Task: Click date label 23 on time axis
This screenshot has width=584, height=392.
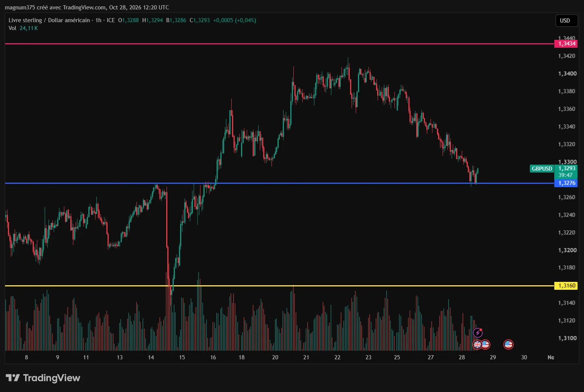Action: click(369, 357)
